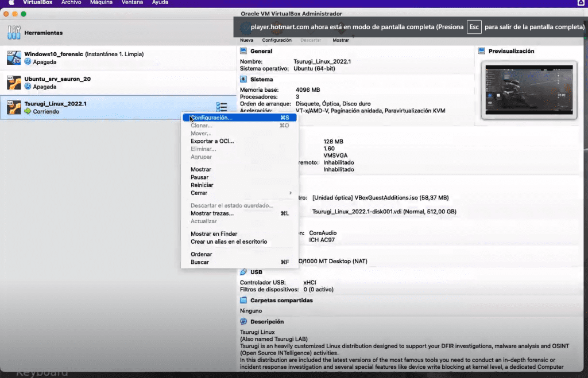588x378 pixels.
Task: Click the Sistema section heading
Action: point(261,79)
